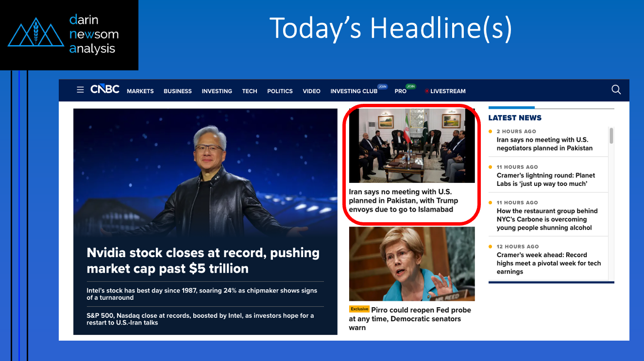The width and height of the screenshot is (644, 361).
Task: Open Intel's stock best day since 1987 story
Action: pyautogui.click(x=202, y=294)
